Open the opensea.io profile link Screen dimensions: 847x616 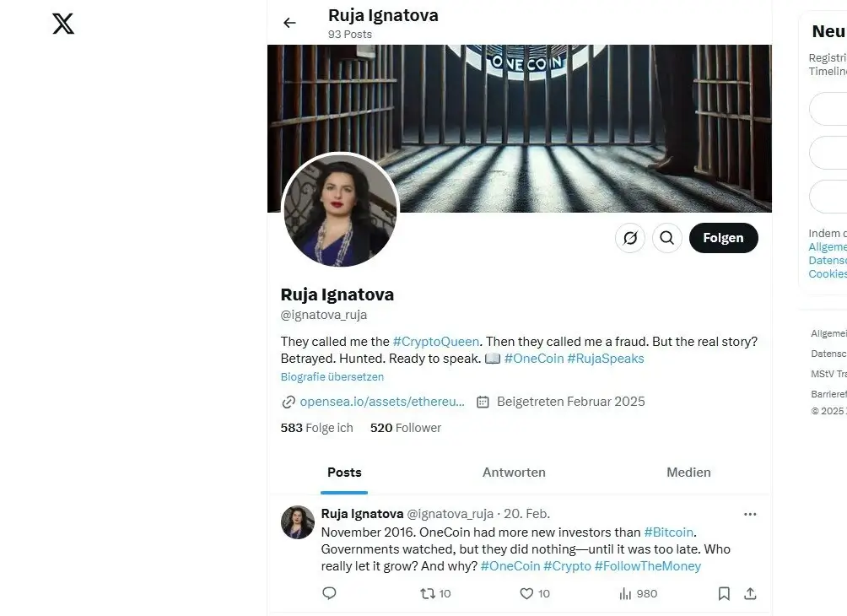[x=382, y=402]
